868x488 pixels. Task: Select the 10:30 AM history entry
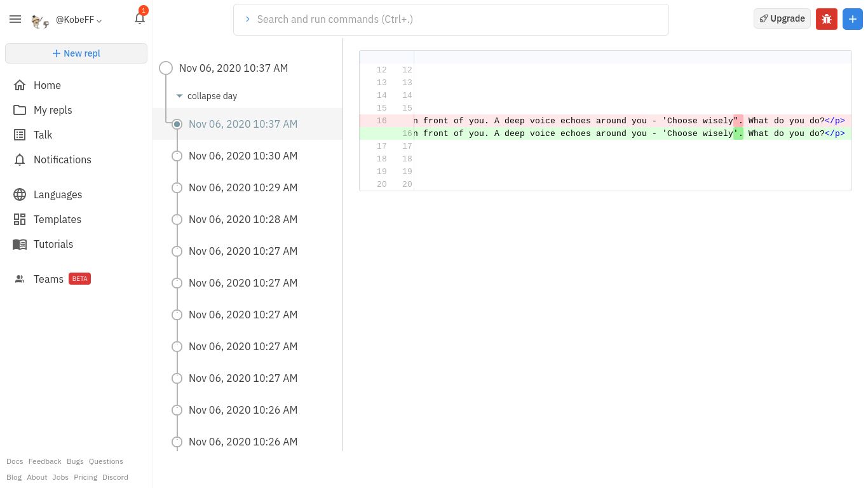point(248,156)
